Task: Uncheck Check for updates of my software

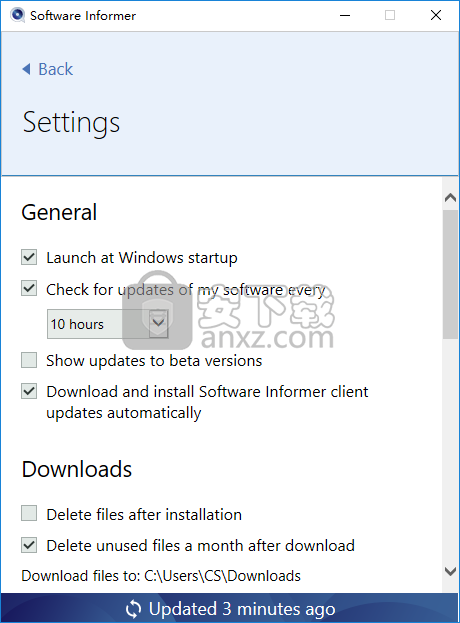Action: [29, 288]
